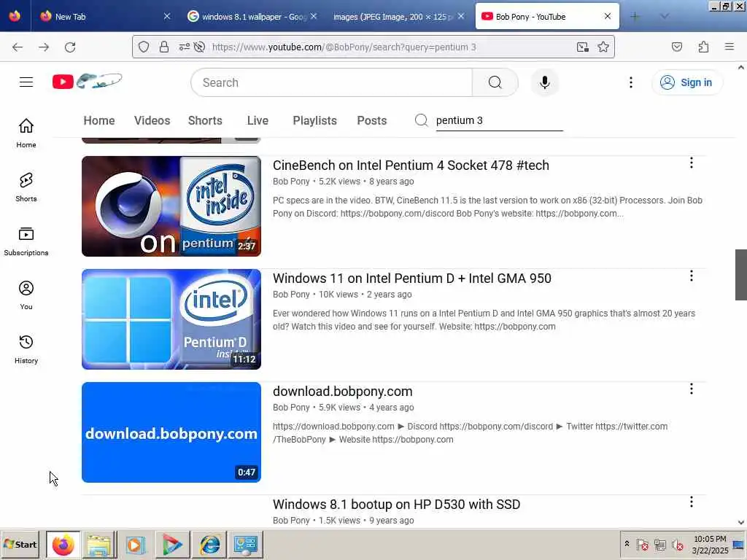The width and height of the screenshot is (747, 560).
Task: Click the page vertical scrollbar thumb
Action: [741, 275]
